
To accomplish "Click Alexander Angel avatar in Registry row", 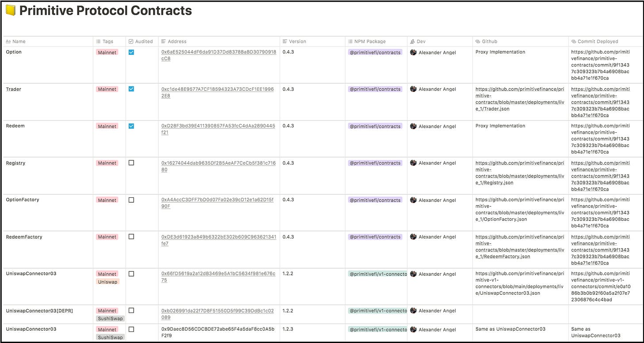I will (x=413, y=163).
